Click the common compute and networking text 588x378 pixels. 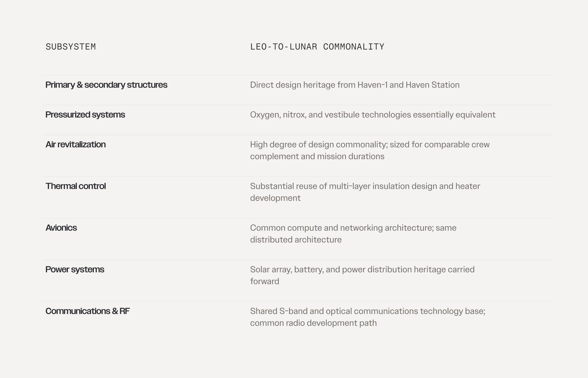pos(353,228)
